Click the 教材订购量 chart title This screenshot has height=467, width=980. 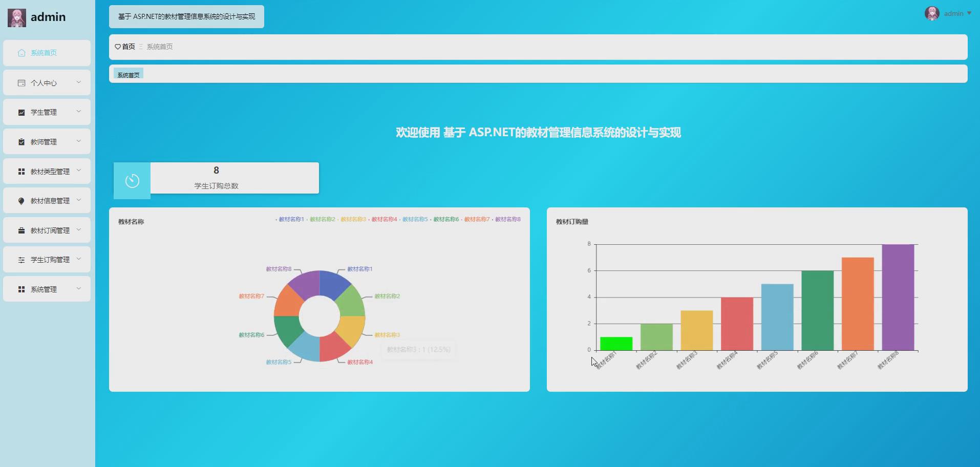coord(572,222)
